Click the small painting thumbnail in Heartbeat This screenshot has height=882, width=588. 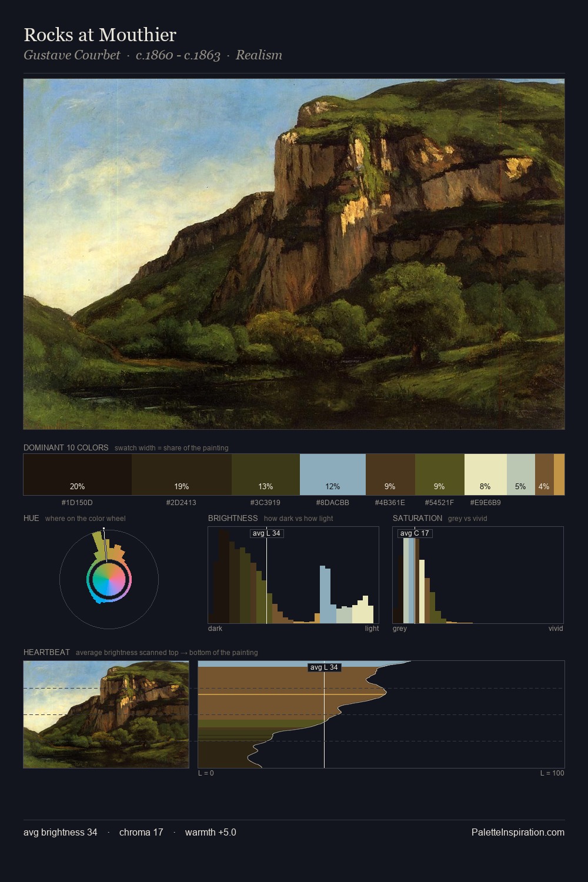click(x=106, y=714)
